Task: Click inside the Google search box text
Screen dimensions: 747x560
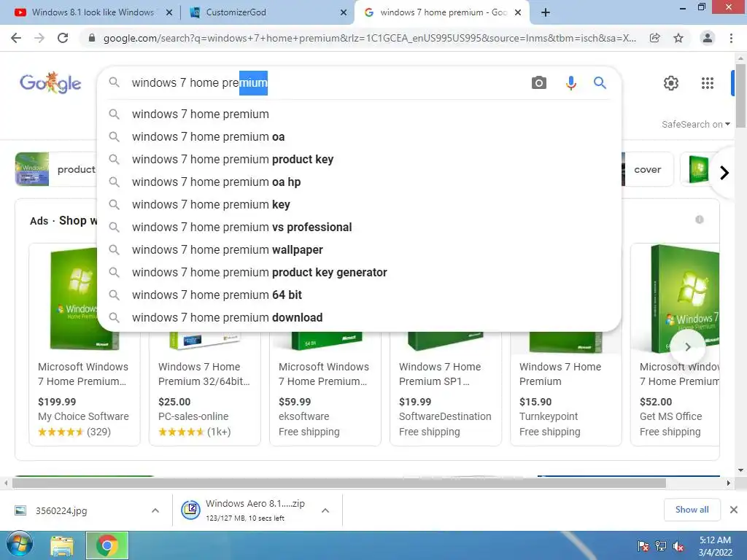Action: [x=200, y=83]
